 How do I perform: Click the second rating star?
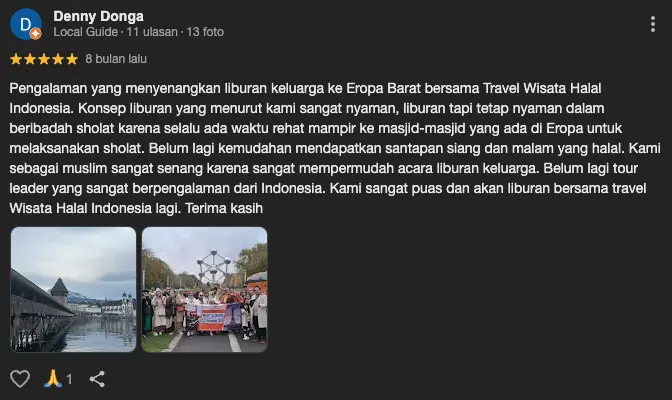point(30,59)
